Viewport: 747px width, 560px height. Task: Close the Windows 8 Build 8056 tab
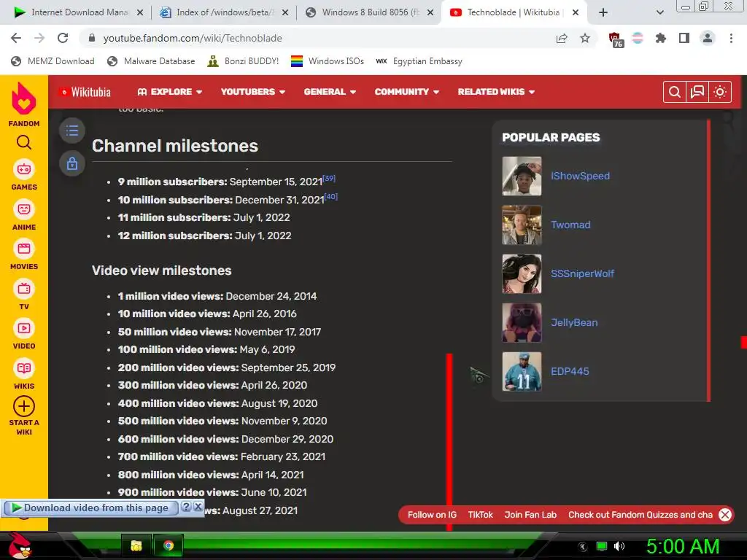tap(430, 13)
